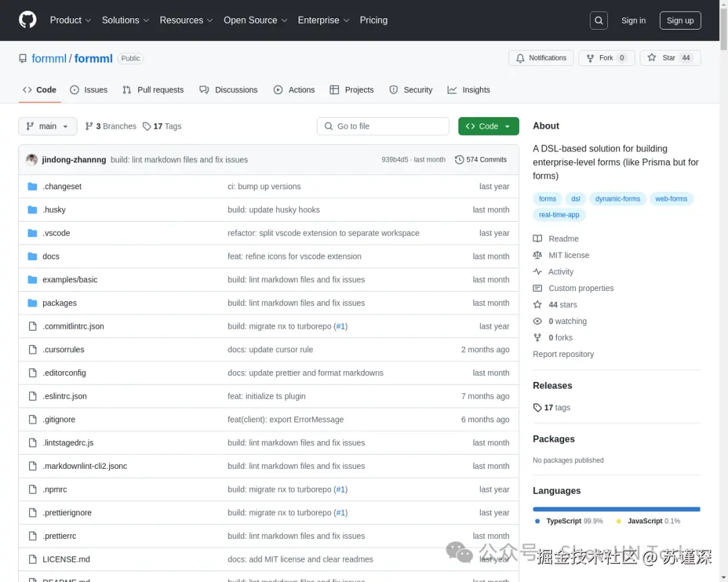This screenshot has width=728, height=582.
Task: Click the packages folder icon
Action: pos(32,303)
